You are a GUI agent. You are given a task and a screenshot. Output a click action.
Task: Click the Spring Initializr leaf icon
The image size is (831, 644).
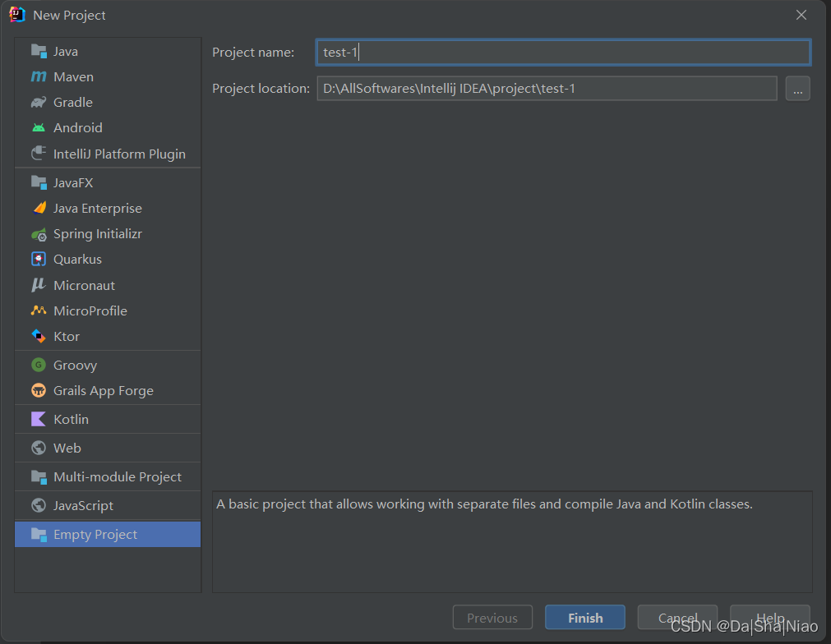click(39, 234)
